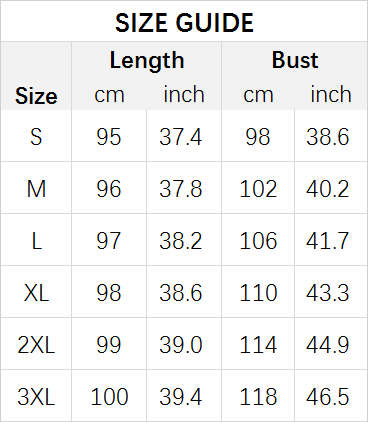
Task: Select the 2XL size row label
Action: tap(36, 345)
